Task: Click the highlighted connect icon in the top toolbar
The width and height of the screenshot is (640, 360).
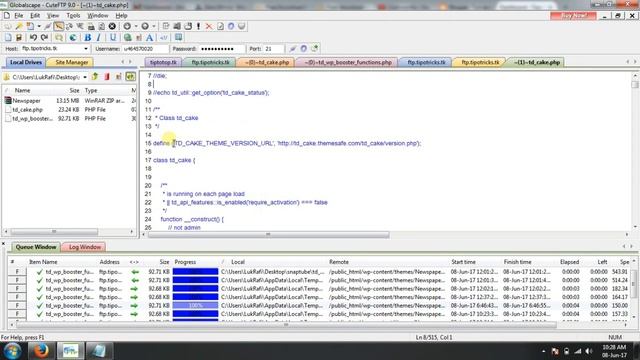Action: coord(59,26)
